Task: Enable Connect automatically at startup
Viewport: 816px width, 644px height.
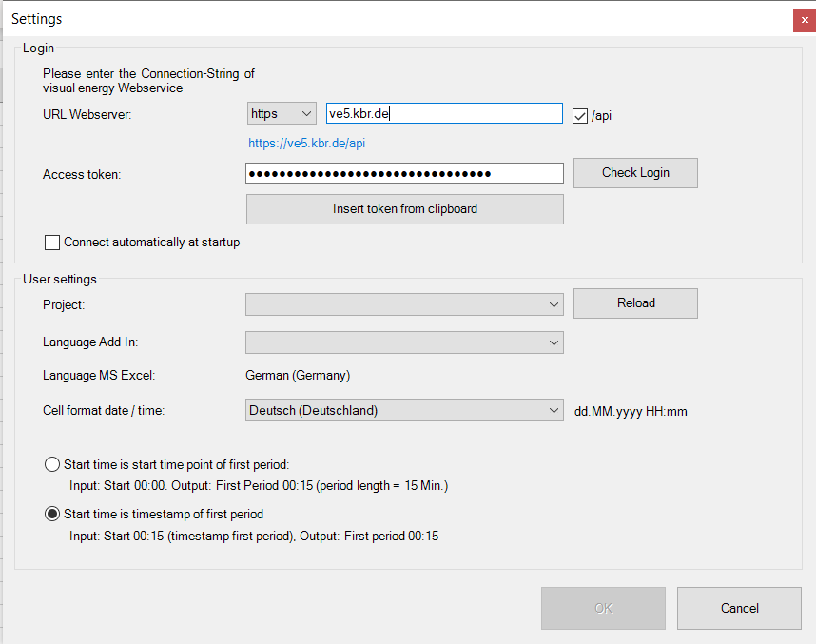Action: tap(52, 243)
